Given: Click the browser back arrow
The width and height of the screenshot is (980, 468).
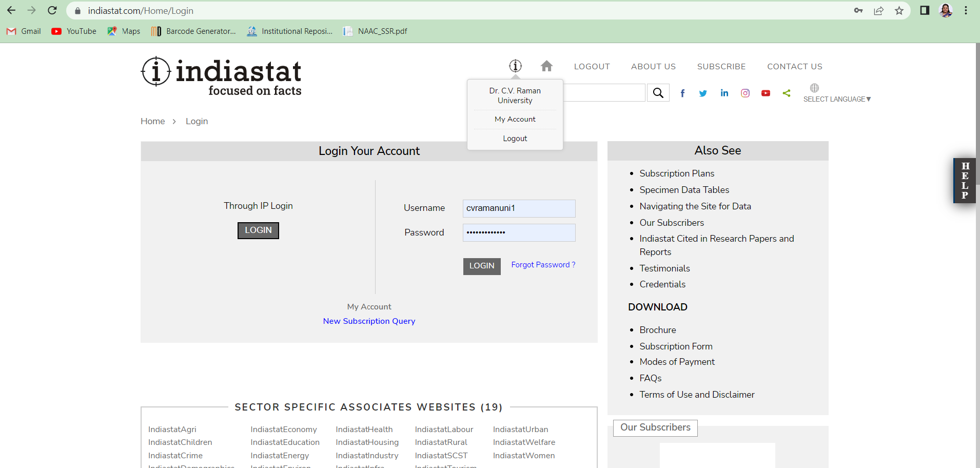Looking at the screenshot, I should pos(11,10).
